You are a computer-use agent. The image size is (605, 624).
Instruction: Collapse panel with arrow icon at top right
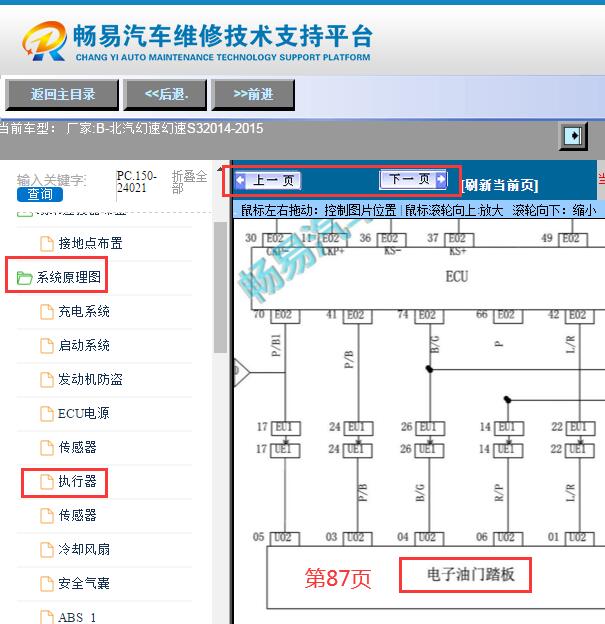coord(573,136)
